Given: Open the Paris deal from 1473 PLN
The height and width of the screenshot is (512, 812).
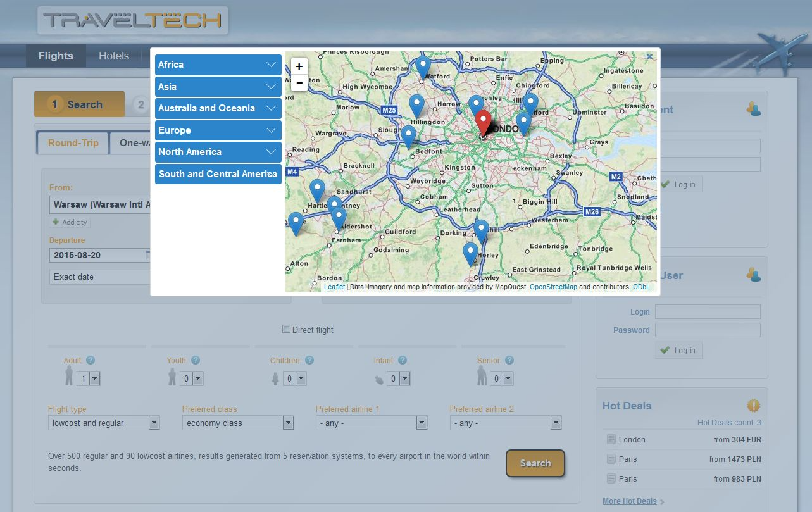Looking at the screenshot, I should point(628,459).
